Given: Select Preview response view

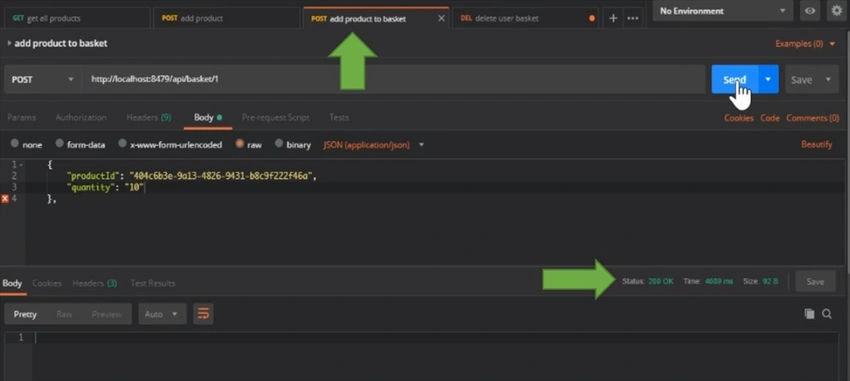Looking at the screenshot, I should point(107,314).
